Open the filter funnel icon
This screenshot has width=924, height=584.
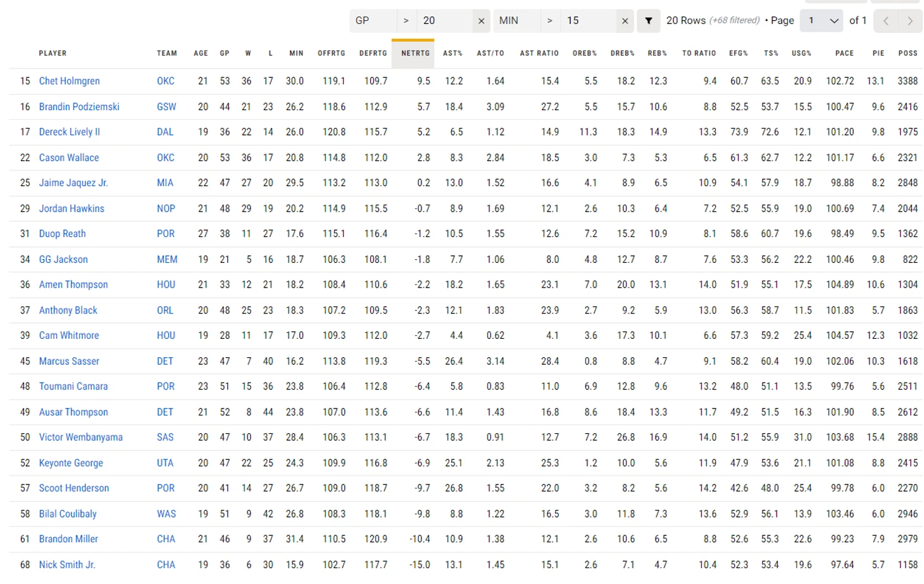point(649,21)
